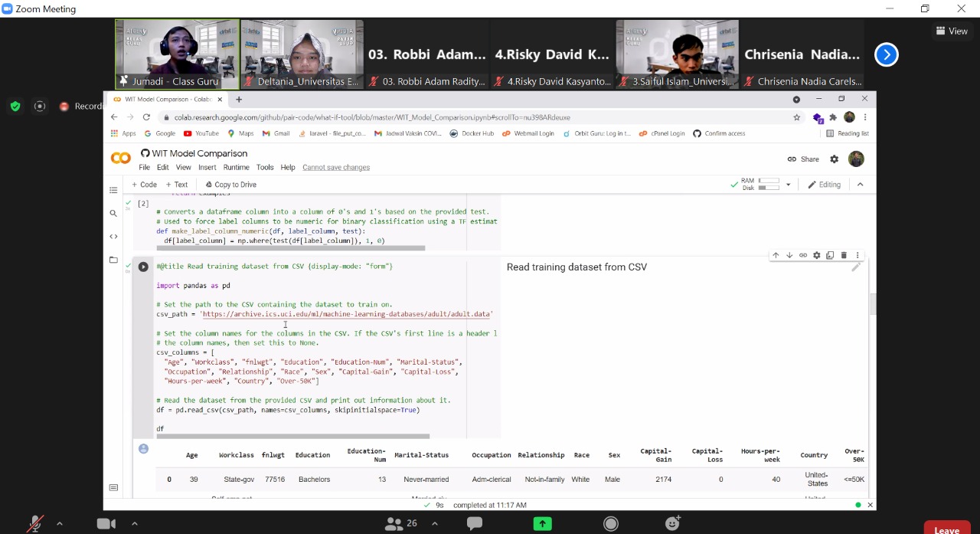Open the Reading list
980x534 pixels.
click(x=848, y=133)
